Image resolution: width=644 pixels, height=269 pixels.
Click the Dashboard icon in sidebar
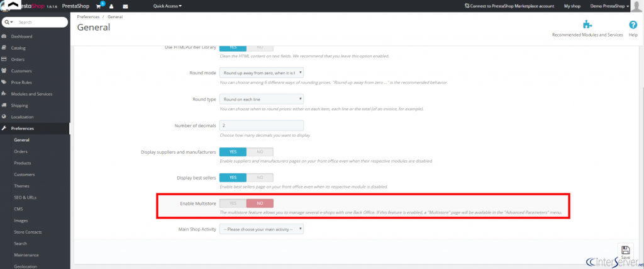4,36
